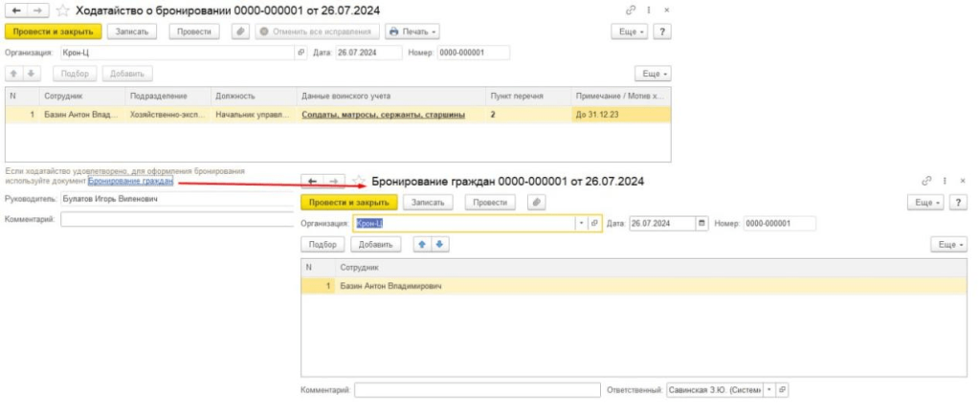Click Записать button in Ходатайство window
This screenshot has height=415, width=980.
(131, 32)
